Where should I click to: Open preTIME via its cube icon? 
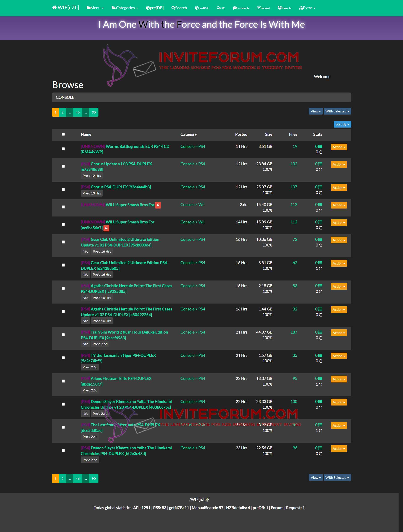pyautogui.click(x=197, y=8)
